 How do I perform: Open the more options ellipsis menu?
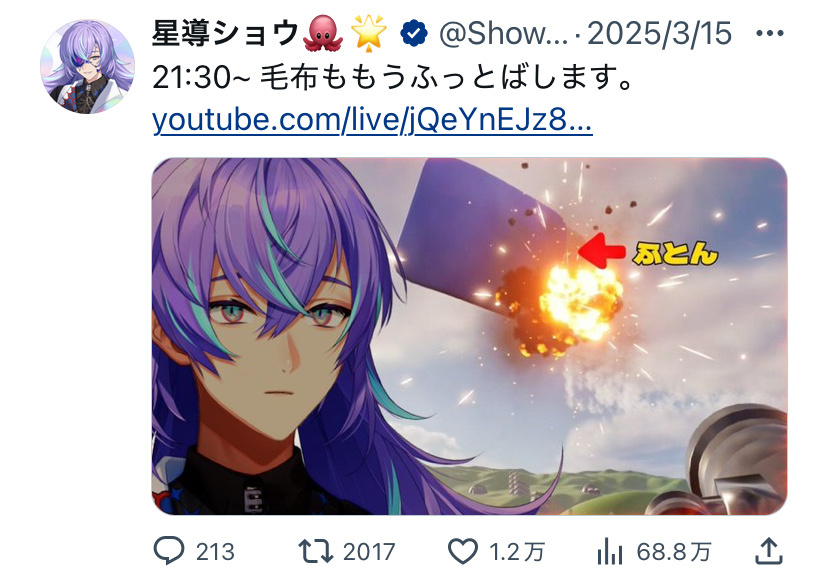pos(769,33)
